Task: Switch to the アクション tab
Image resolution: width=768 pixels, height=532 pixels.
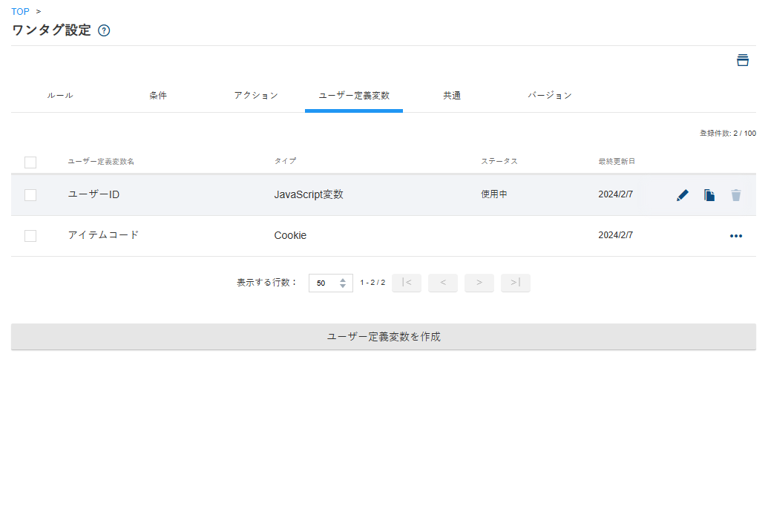Action: (256, 96)
